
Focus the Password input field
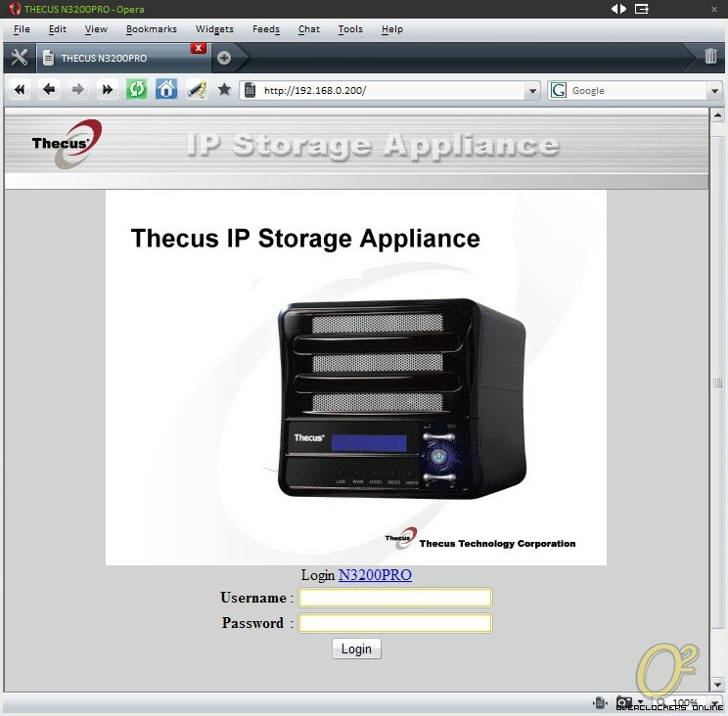(395, 623)
